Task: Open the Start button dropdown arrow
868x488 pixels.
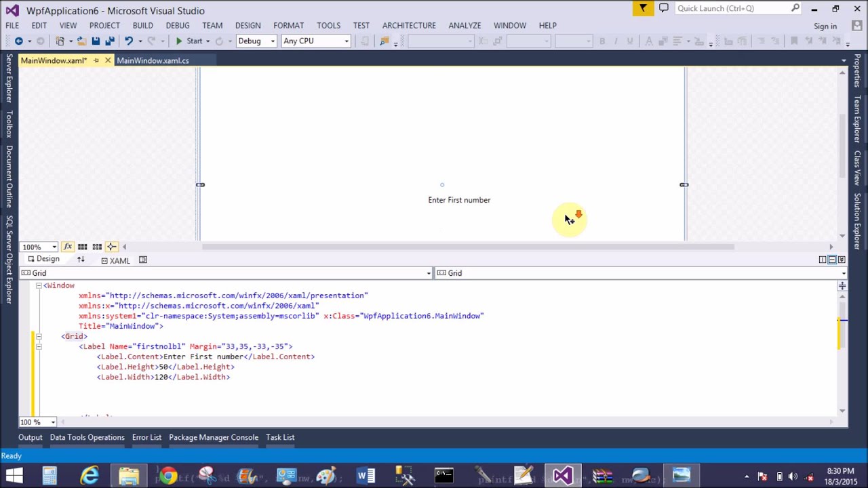Action: (x=208, y=41)
